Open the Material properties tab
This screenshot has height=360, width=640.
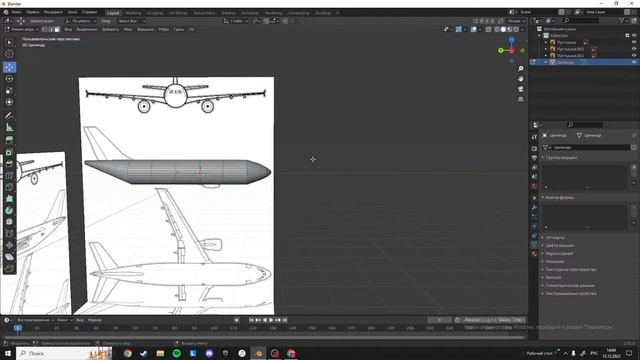pos(534,254)
